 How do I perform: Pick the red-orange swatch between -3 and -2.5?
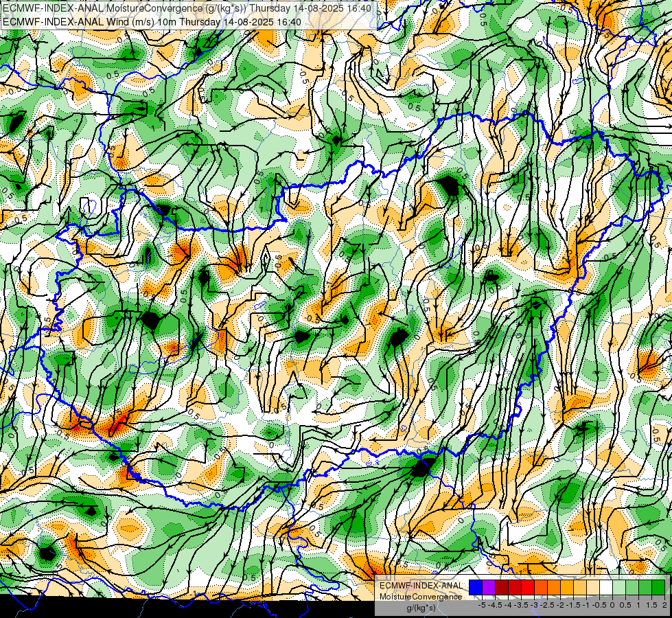coord(541,588)
